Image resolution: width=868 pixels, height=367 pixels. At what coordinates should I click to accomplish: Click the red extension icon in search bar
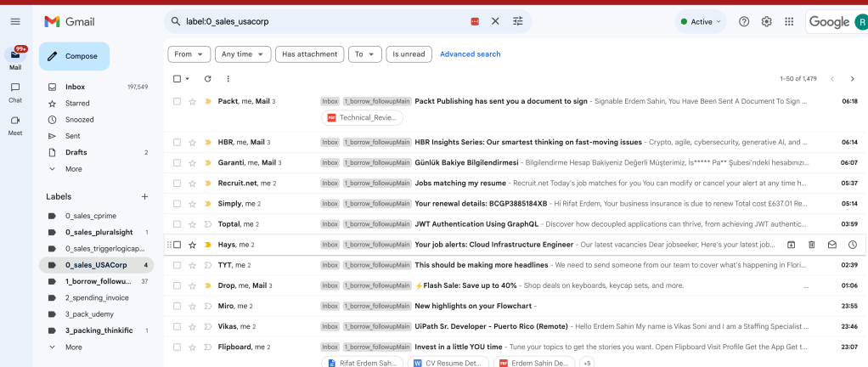pos(475,21)
